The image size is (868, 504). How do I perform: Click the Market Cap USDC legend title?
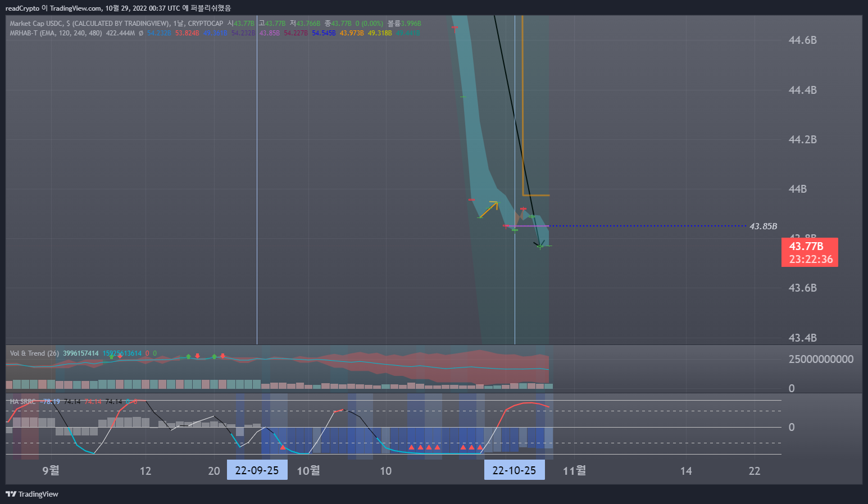[x=36, y=24]
